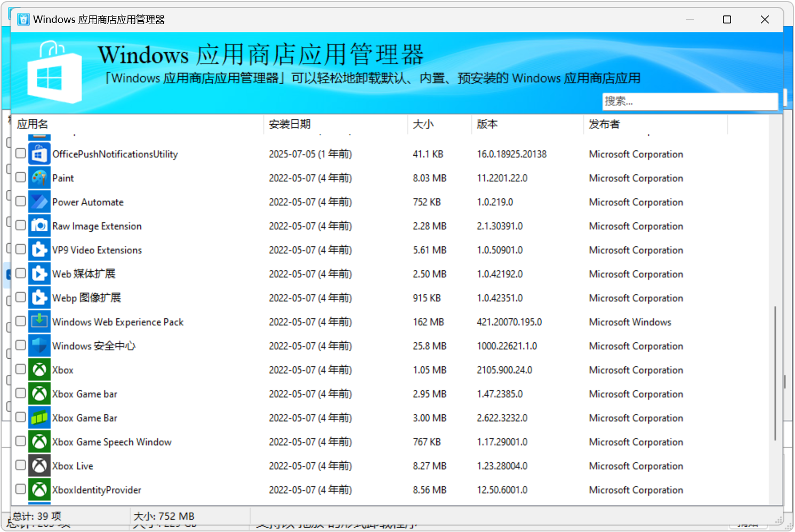This screenshot has height=532, width=795.
Task: Tick the Xbox Game Speech Window checkbox
Action: click(21, 441)
